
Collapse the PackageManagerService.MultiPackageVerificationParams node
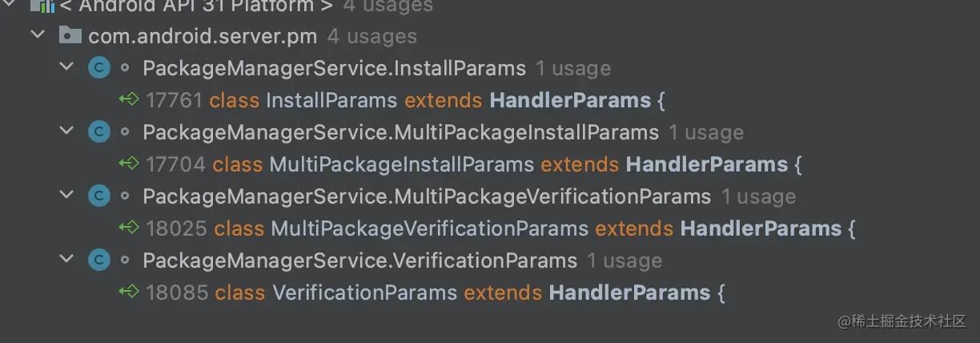tap(66, 196)
